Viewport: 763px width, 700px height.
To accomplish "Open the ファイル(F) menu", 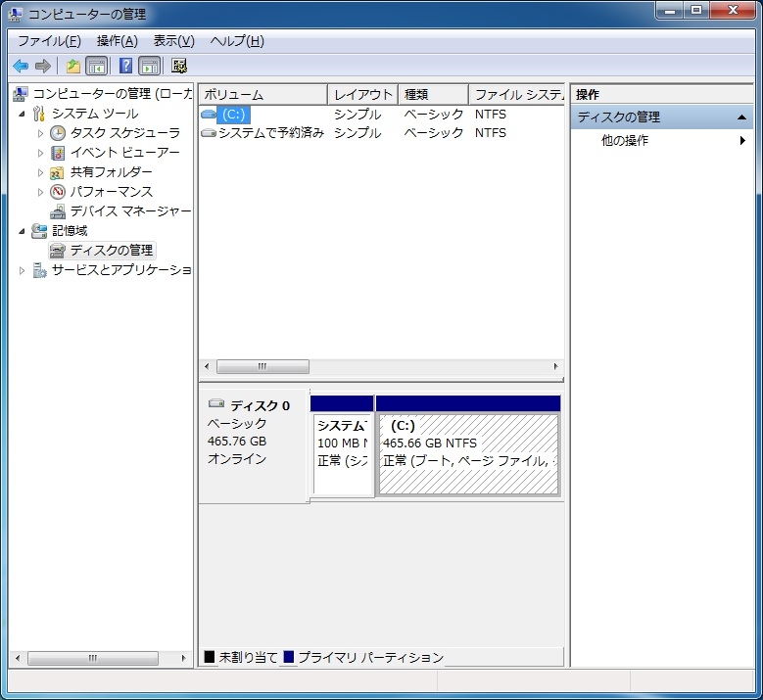I will 49,41.
